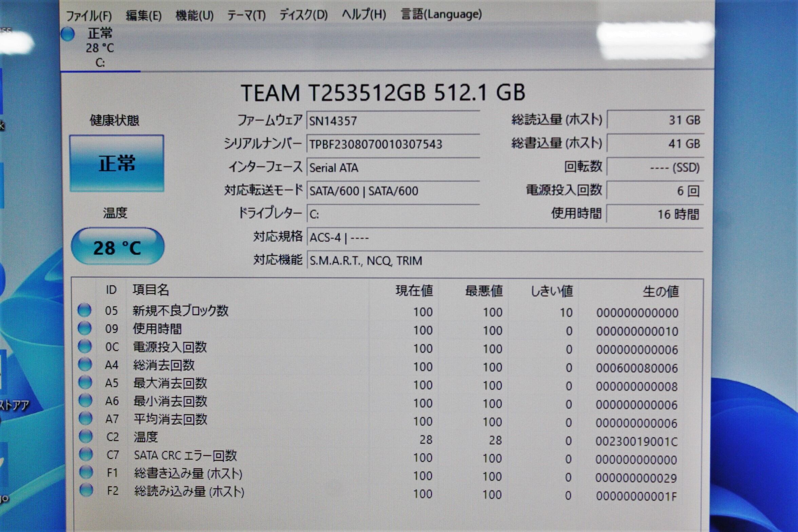Viewport: 798px width, 532px height.
Task: Click the 最悪値 column header
Action: (484, 291)
